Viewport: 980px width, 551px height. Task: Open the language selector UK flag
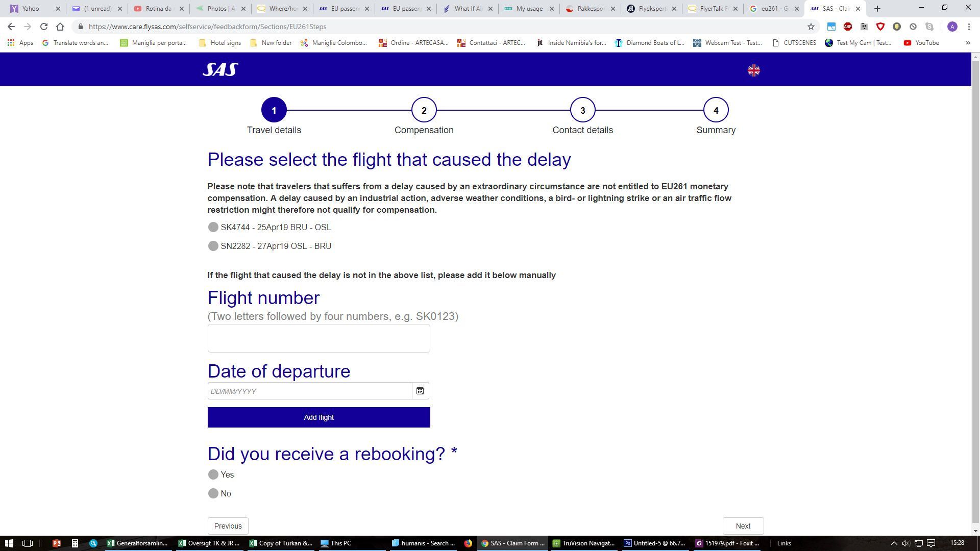(753, 70)
